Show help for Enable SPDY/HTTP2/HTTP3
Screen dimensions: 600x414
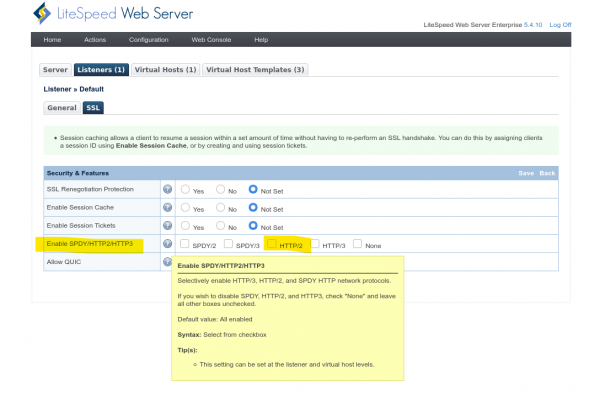tap(168, 244)
